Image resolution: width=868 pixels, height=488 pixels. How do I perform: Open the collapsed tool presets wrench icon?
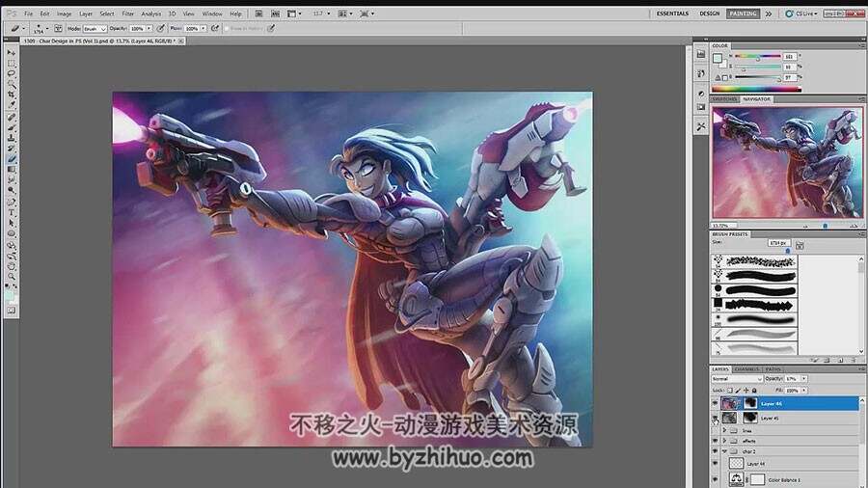[x=701, y=126]
